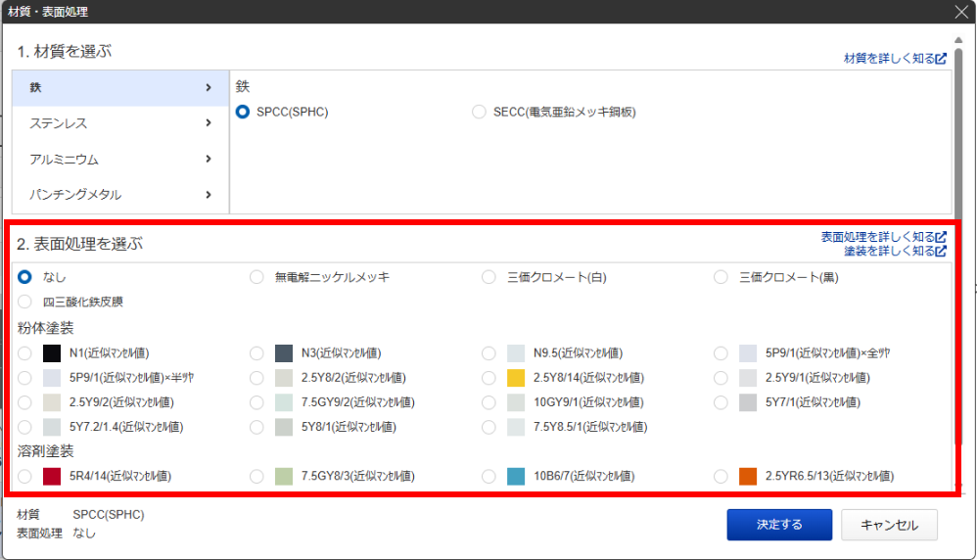Open the アルミニウム material category
This screenshot has width=977, height=560.
click(x=120, y=160)
